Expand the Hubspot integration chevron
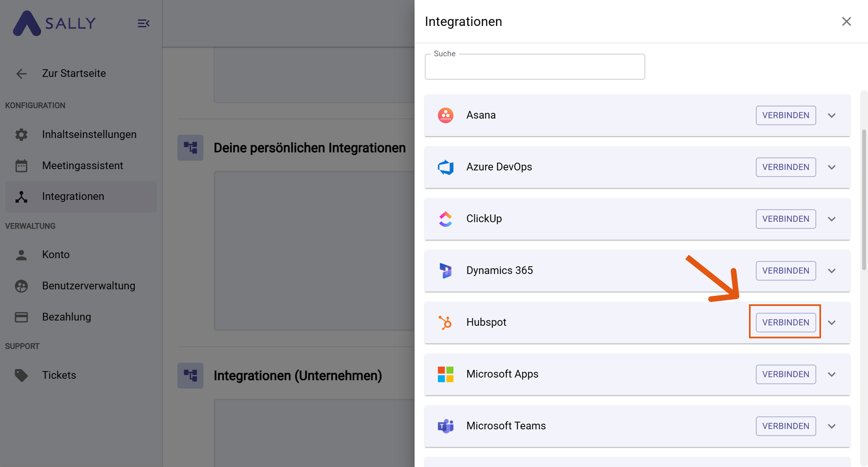This screenshot has height=467, width=868. [832, 323]
